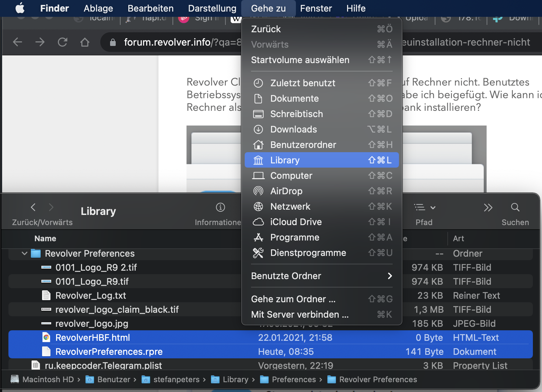Image resolution: width=542 pixels, height=392 pixels.
Task: Sort by the Name column header
Action: (45, 239)
